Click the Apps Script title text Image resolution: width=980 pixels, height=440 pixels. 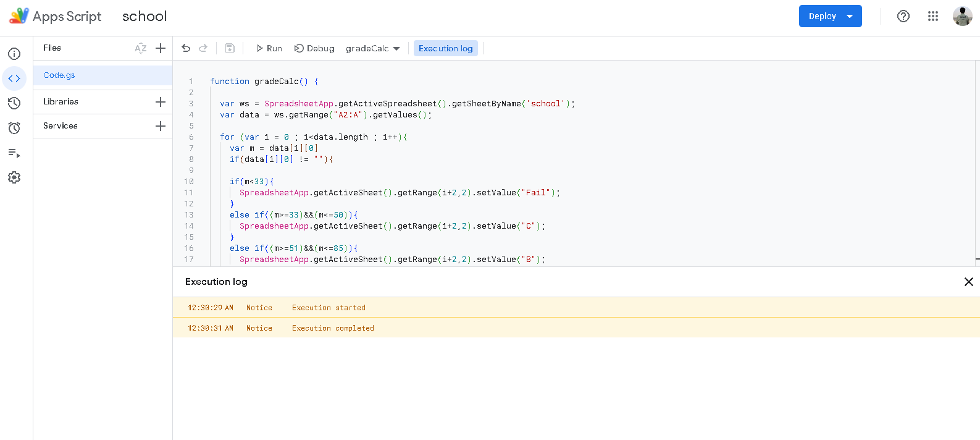[x=67, y=16]
